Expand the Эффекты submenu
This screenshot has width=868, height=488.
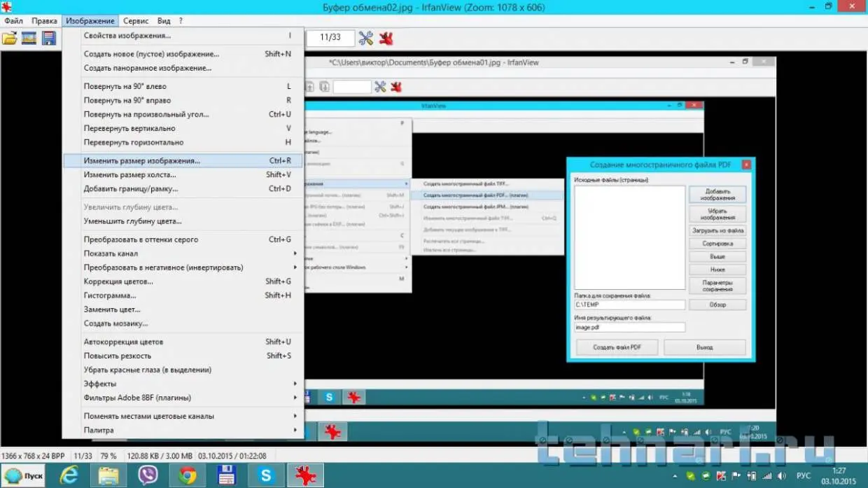click(183, 384)
